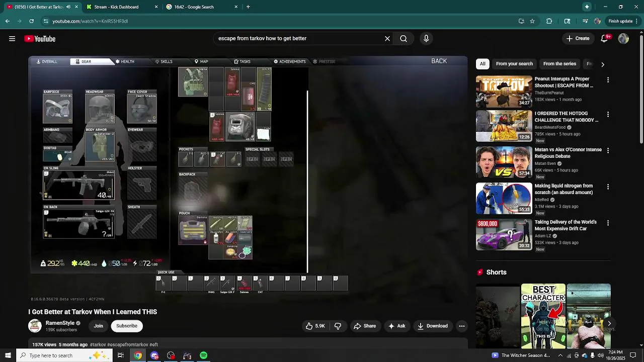This screenshot has width=644, height=362.
Task: Start voice search with microphone
Action: (426, 38)
